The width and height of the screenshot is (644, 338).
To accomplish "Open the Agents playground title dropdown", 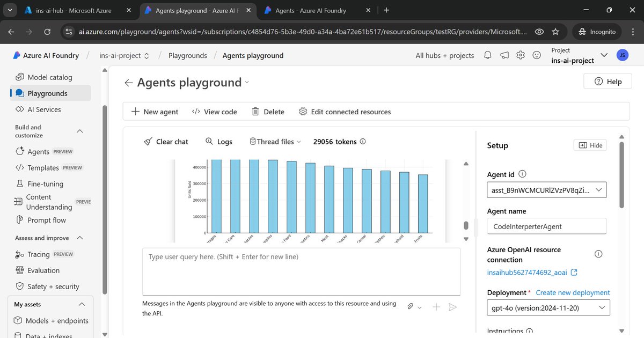I will pyautogui.click(x=247, y=82).
